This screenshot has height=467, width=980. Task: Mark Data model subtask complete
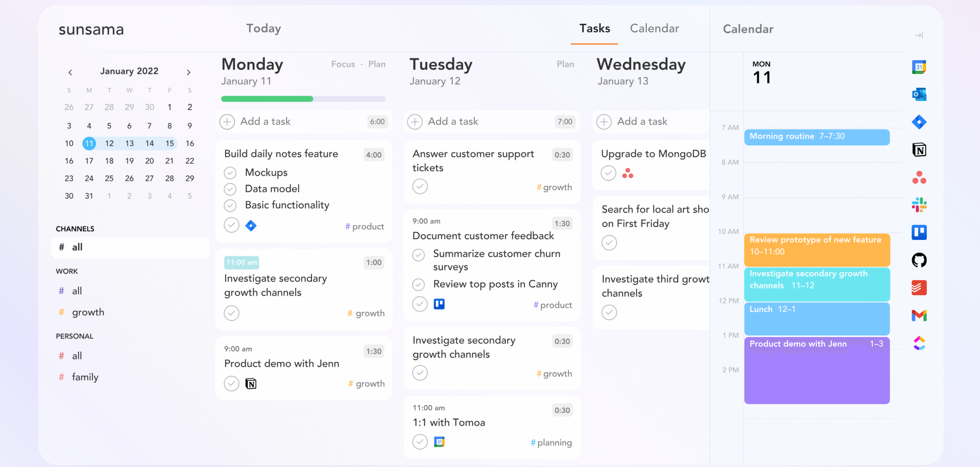pyautogui.click(x=230, y=189)
